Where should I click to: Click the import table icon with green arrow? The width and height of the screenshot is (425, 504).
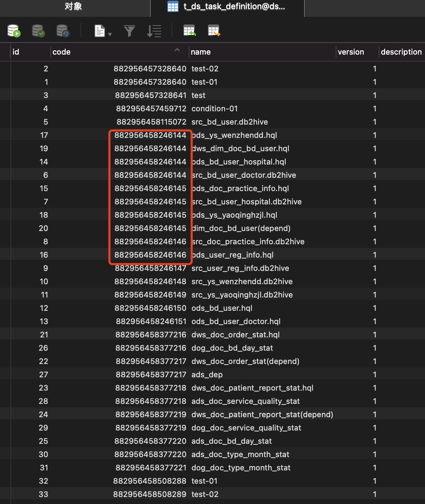pos(189,31)
